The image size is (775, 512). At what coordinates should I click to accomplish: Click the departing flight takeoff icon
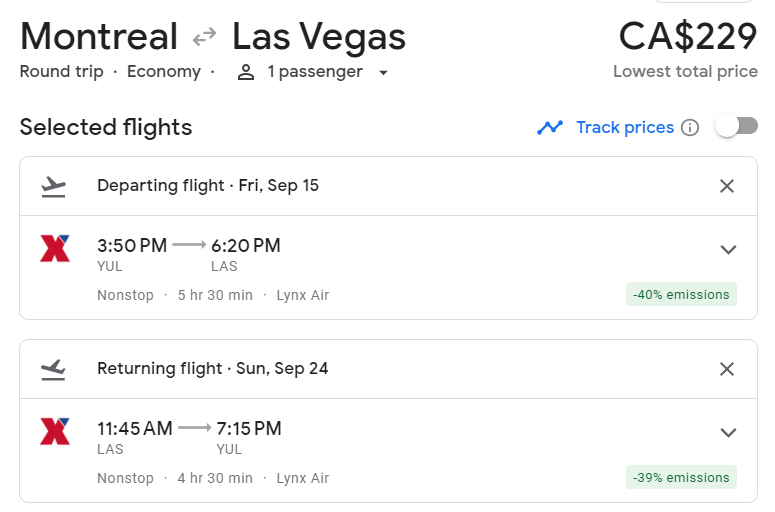click(53, 186)
